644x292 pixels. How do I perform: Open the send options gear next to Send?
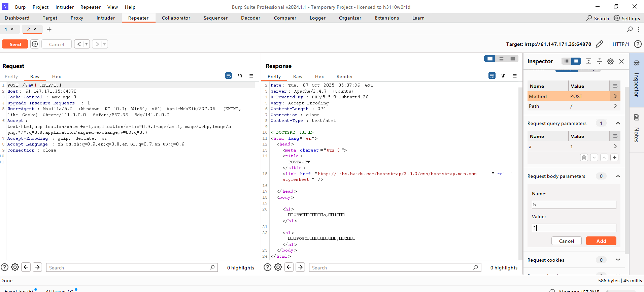pyautogui.click(x=35, y=44)
